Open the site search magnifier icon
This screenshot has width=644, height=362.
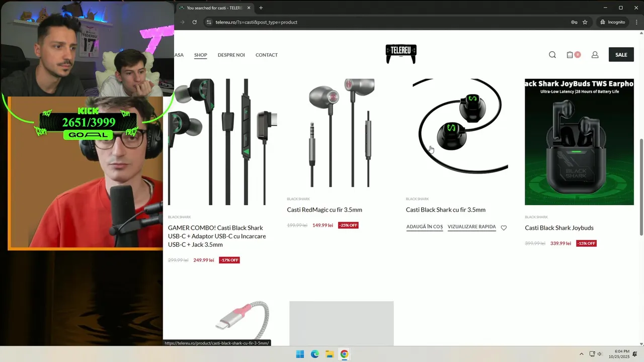click(552, 55)
